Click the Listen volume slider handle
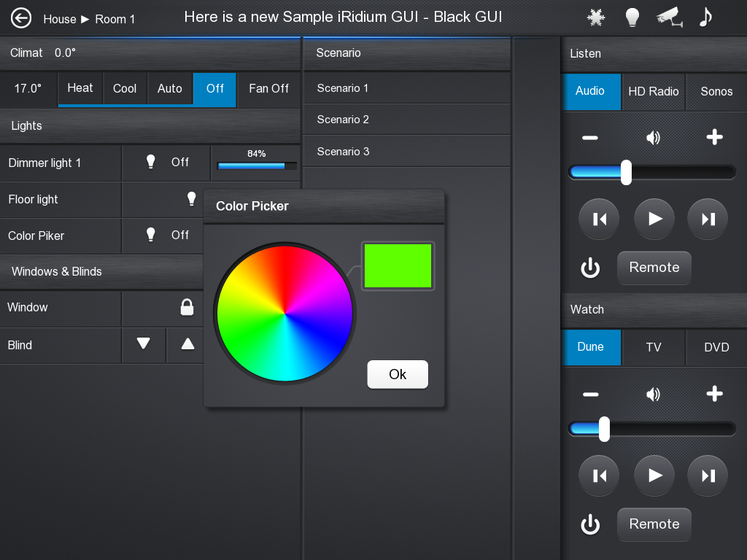 pyautogui.click(x=626, y=172)
